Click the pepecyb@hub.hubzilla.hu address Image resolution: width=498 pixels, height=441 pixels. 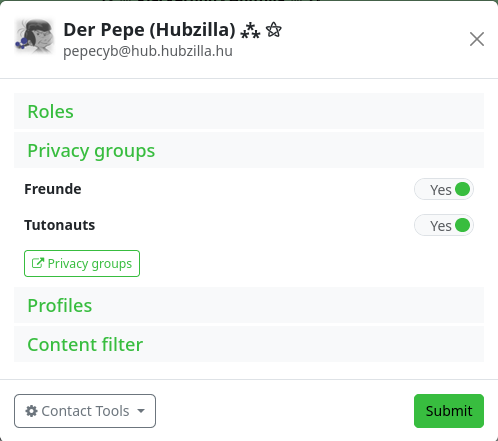click(x=148, y=51)
